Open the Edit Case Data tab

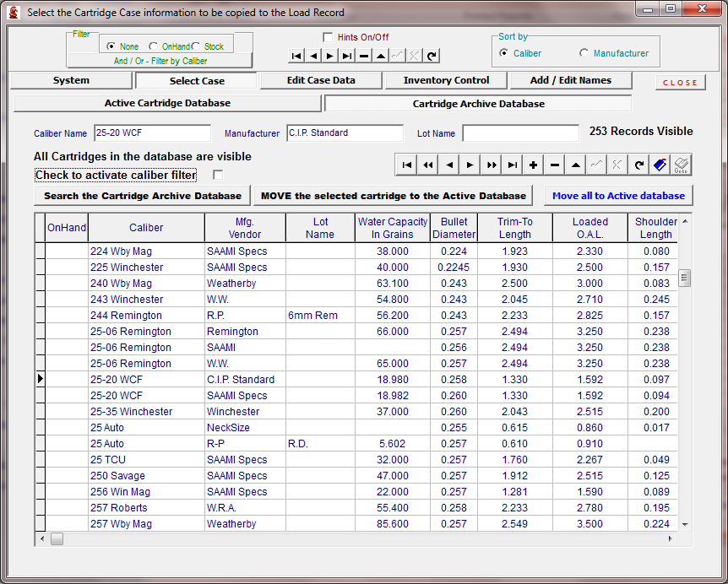[321, 80]
